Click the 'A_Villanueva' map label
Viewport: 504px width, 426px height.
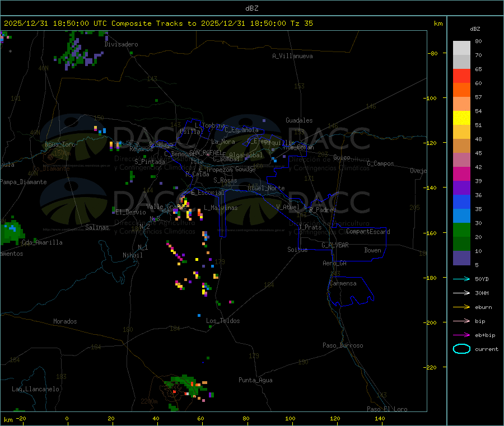pyautogui.click(x=292, y=56)
